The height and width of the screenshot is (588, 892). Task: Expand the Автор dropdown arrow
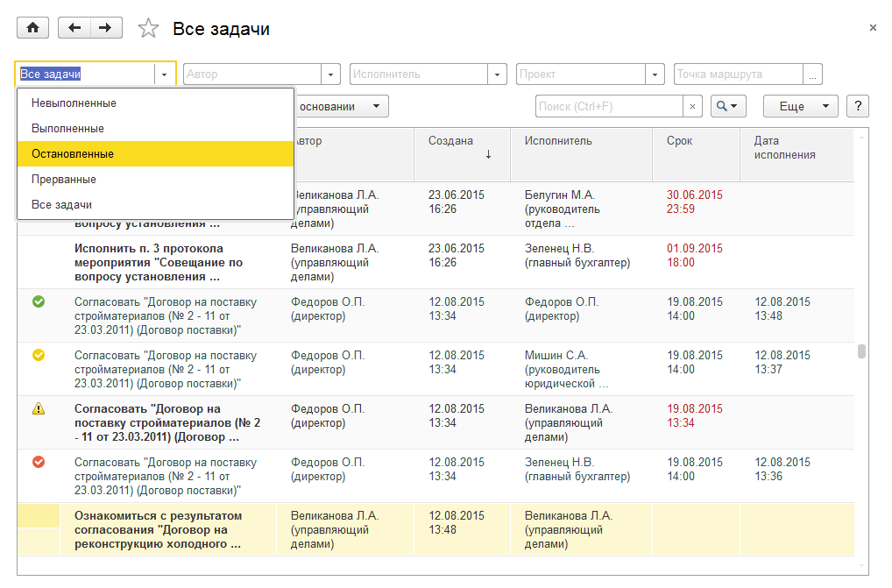(330, 74)
